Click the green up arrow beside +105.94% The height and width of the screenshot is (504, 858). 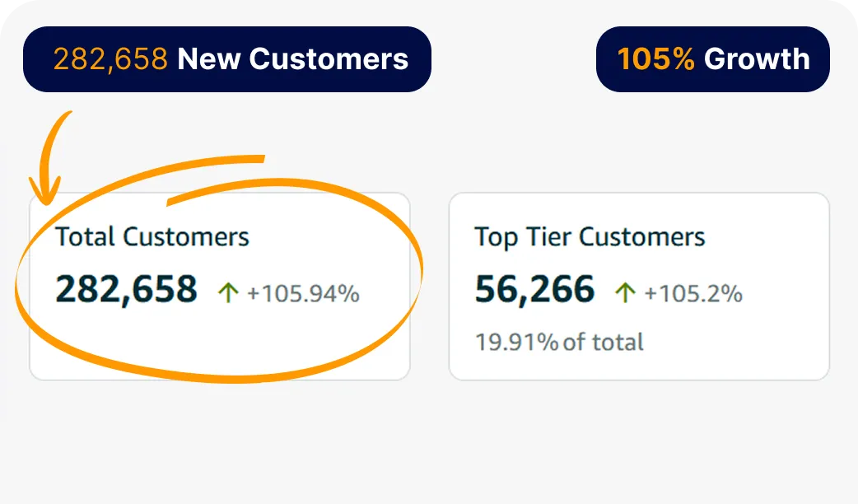pyautogui.click(x=228, y=293)
